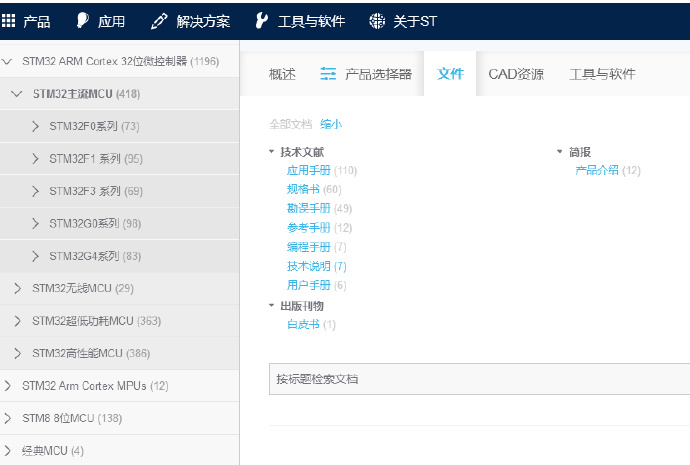This screenshot has height=465, width=690.
Task: Select STM32F3 系列 (69) tree label
Action: (x=96, y=191)
